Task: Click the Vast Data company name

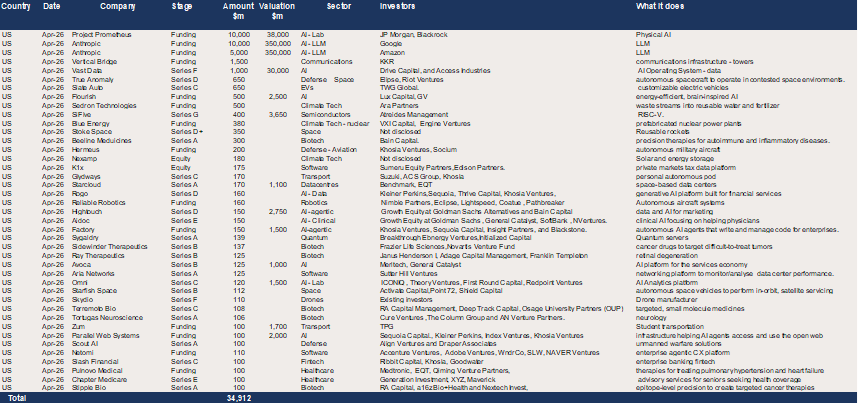Action: pos(87,70)
